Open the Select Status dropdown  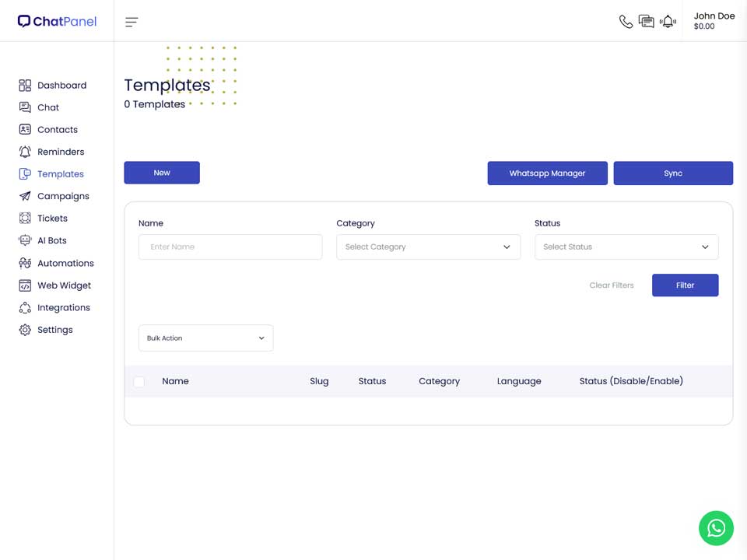(x=626, y=247)
